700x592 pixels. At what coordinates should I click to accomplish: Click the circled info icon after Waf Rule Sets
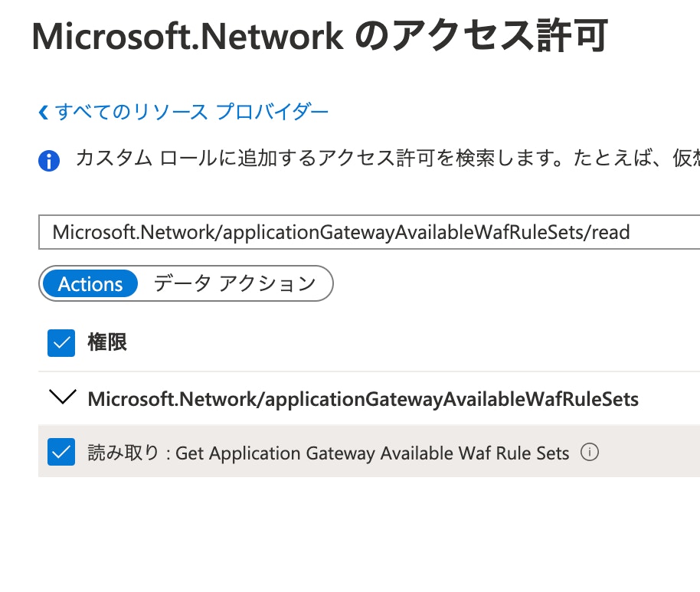tap(589, 453)
